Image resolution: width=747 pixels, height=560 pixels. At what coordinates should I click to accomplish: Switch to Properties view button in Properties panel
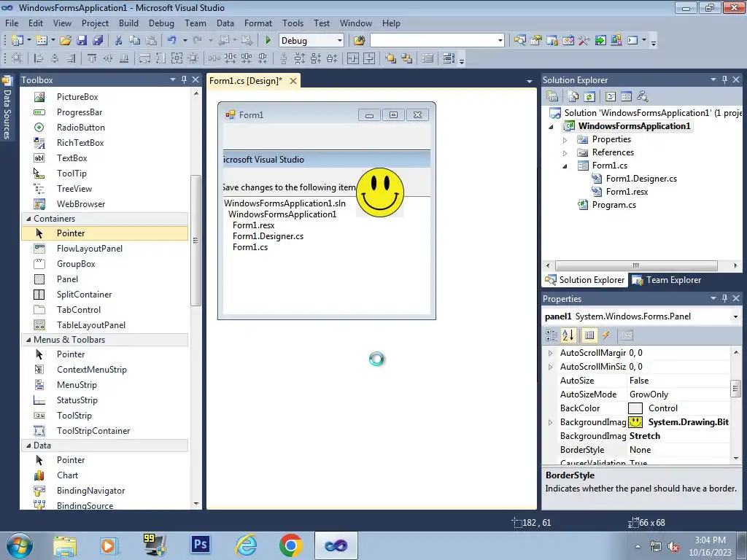(589, 335)
